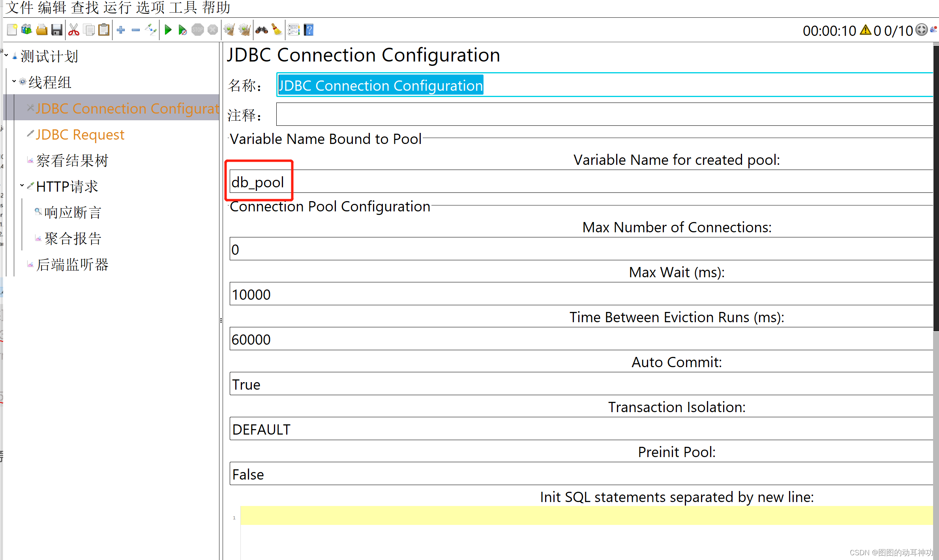Viewport: 939px width, 560px height.
Task: Open an existing test plan file
Action: click(x=41, y=30)
